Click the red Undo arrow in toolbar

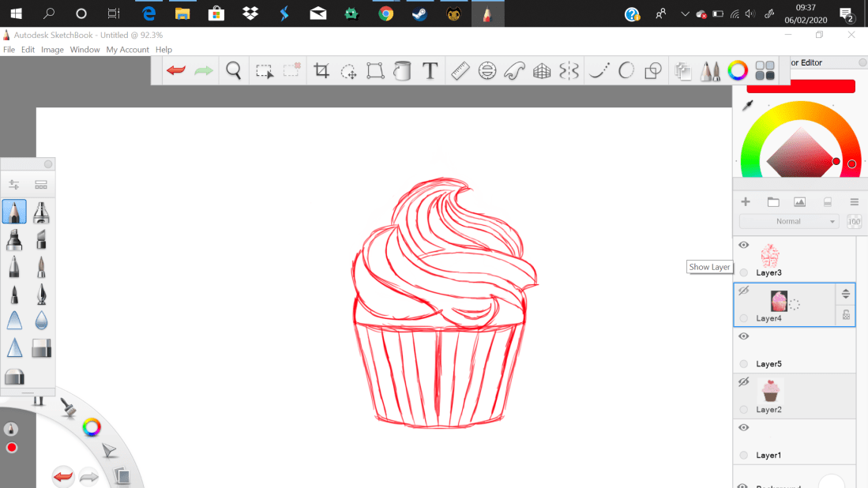pyautogui.click(x=176, y=71)
